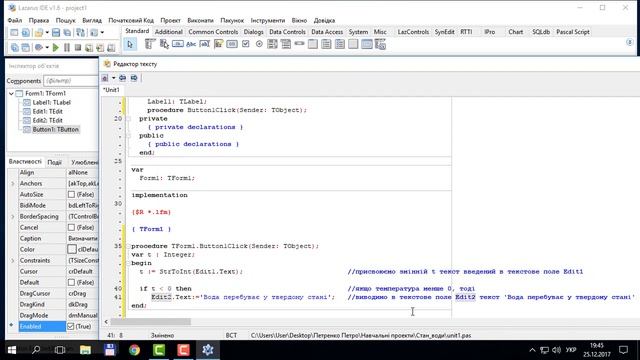This screenshot has height=360, width=640.
Task: Open the Інструменти menu
Action: pyautogui.click(x=268, y=20)
